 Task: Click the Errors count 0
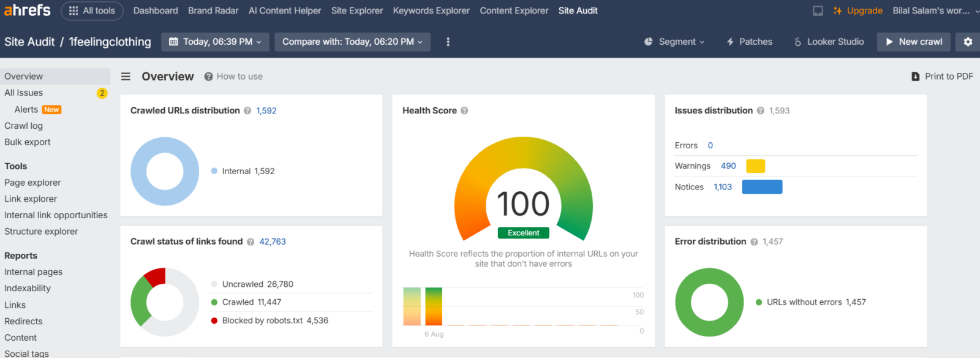[x=710, y=146]
